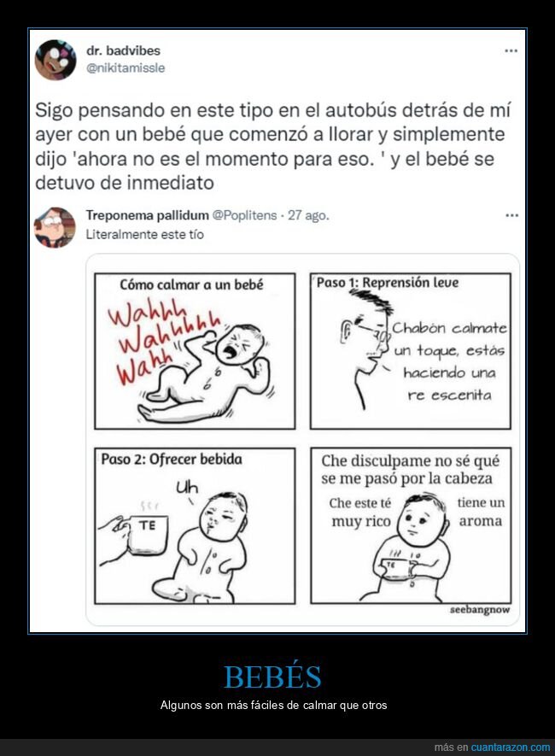This screenshot has width=555, height=756.
Task: Open the 'Cómo calmar a un bebé' comic panel
Action: [195, 351]
